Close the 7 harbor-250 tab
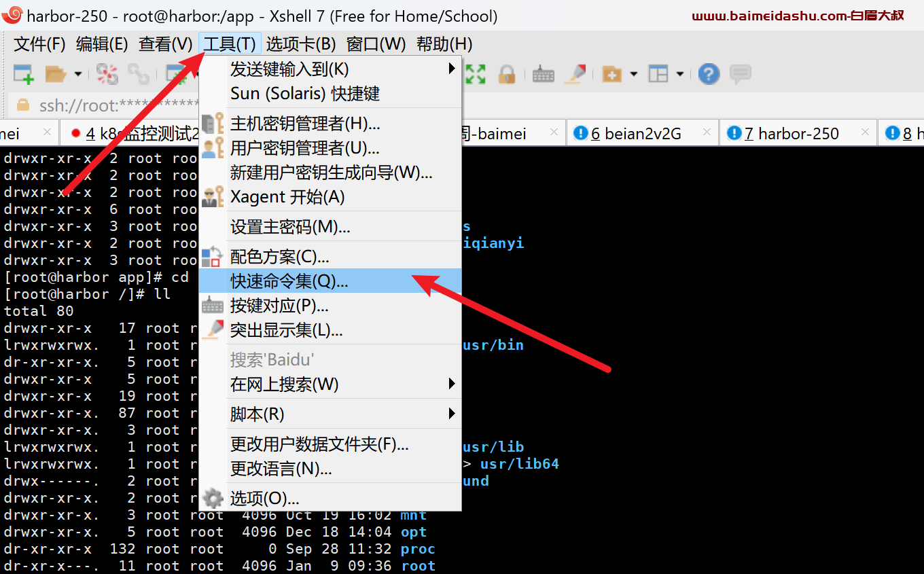This screenshot has width=924, height=574. [865, 132]
